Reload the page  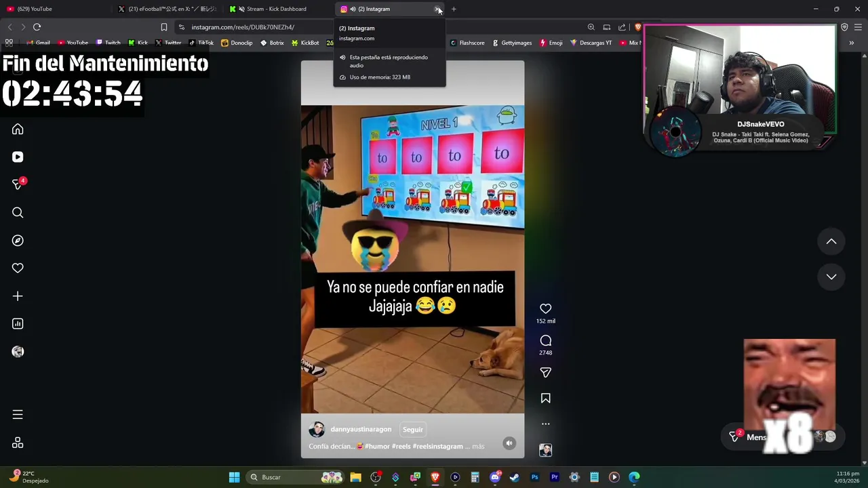pyautogui.click(x=37, y=27)
